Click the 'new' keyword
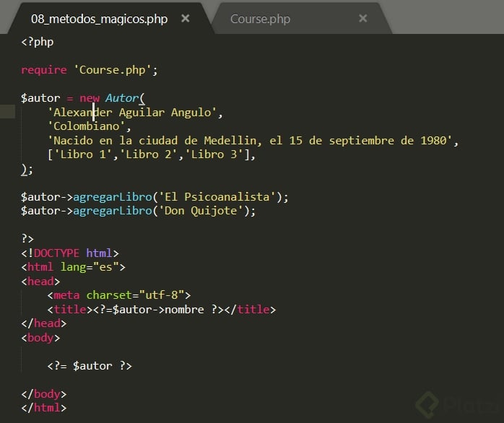 (90, 98)
